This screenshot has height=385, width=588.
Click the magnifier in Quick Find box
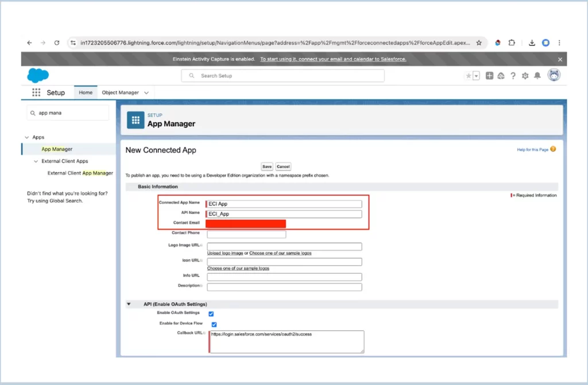pyautogui.click(x=33, y=113)
